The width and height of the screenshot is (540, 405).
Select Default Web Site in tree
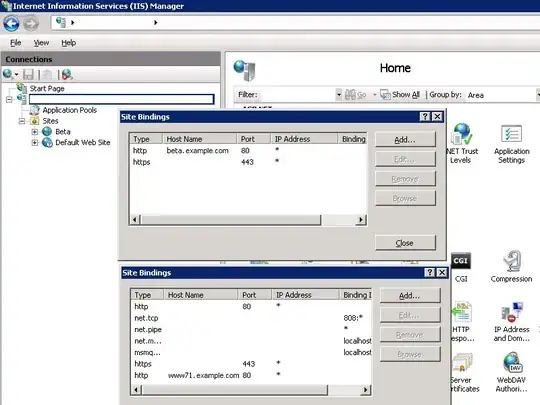pos(83,142)
